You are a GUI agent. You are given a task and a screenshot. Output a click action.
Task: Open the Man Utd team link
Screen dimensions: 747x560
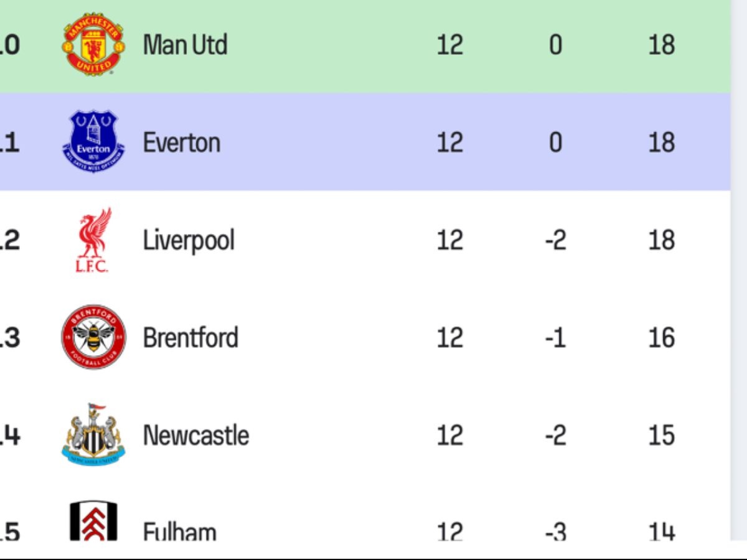[185, 45]
